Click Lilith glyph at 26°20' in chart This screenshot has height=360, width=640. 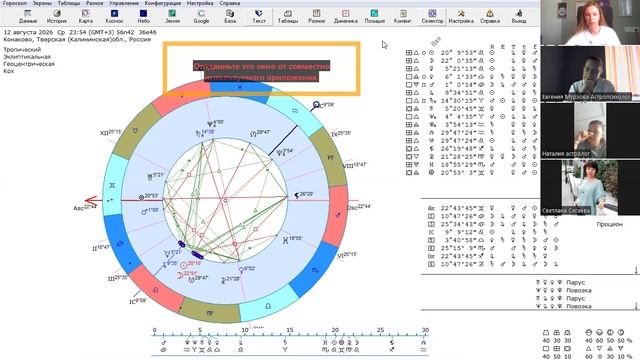[297, 196]
